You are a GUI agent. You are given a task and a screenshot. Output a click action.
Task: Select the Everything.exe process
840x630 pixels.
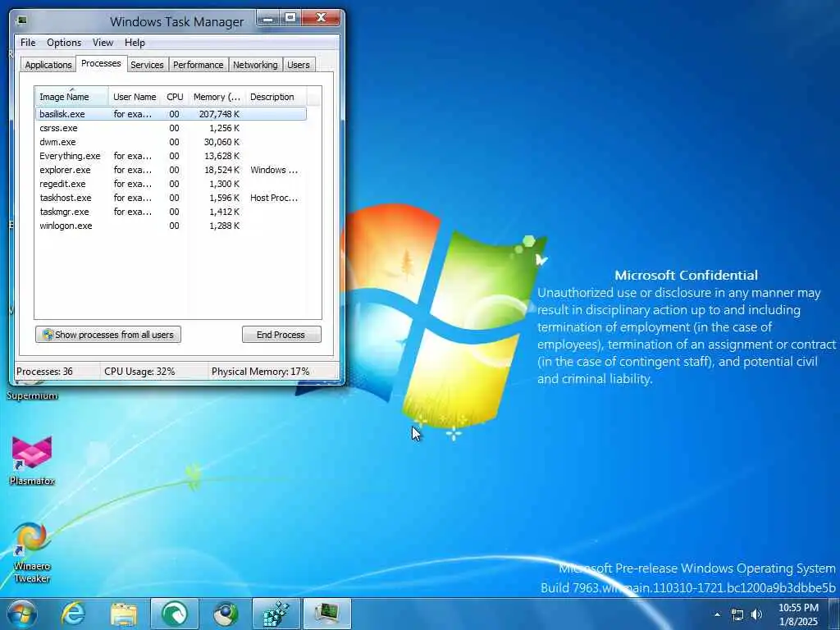(x=171, y=156)
